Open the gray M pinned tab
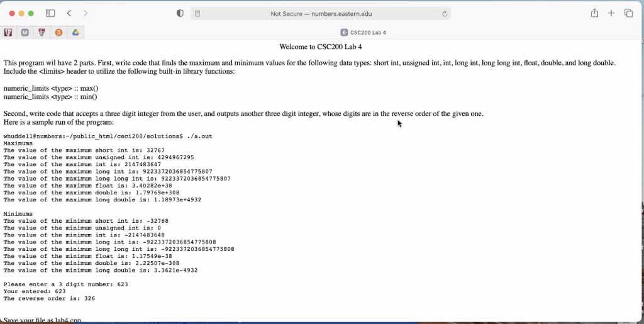 click(25, 33)
